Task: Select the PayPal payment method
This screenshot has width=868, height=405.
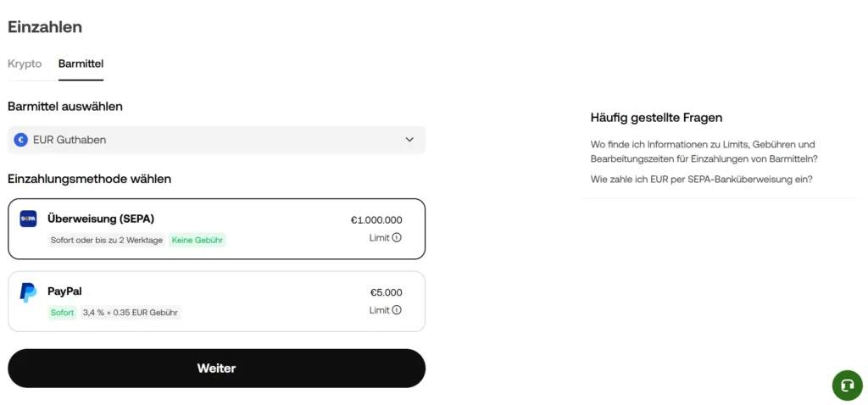Action: 216,301
